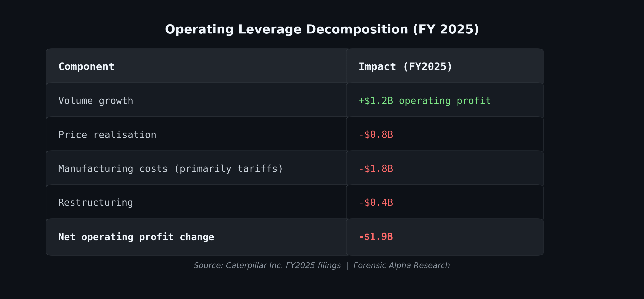644x299 pixels.
Task: Select the Price realisation row label
Action: coord(107,135)
